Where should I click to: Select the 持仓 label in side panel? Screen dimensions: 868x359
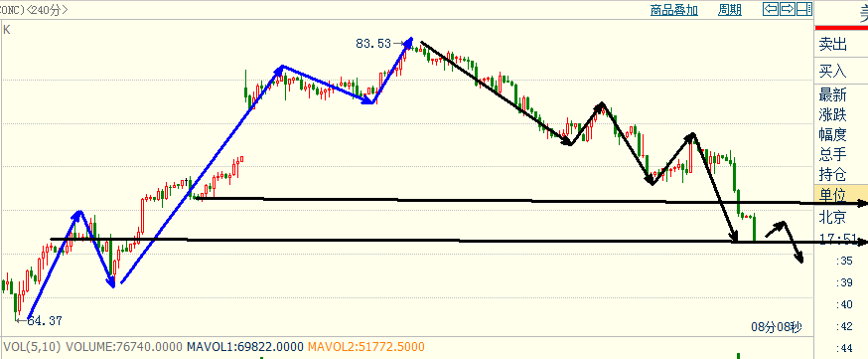tap(833, 174)
